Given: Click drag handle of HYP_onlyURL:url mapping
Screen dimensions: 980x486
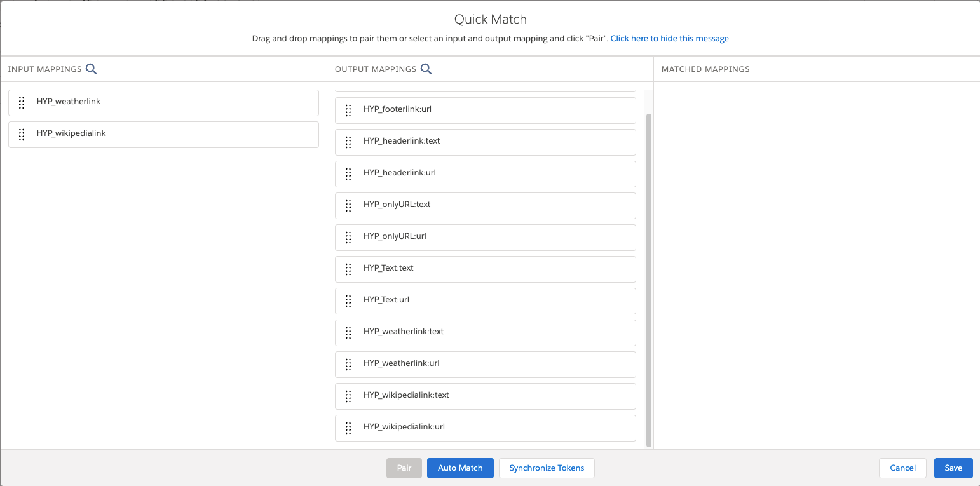Looking at the screenshot, I should pyautogui.click(x=348, y=237).
